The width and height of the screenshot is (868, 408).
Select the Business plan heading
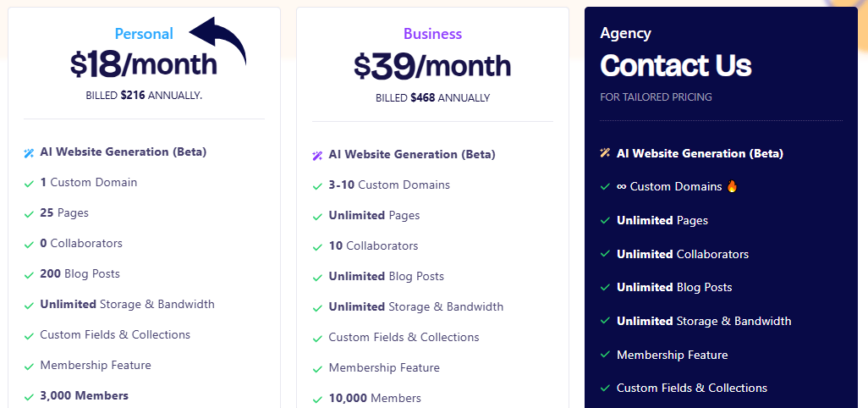[432, 34]
